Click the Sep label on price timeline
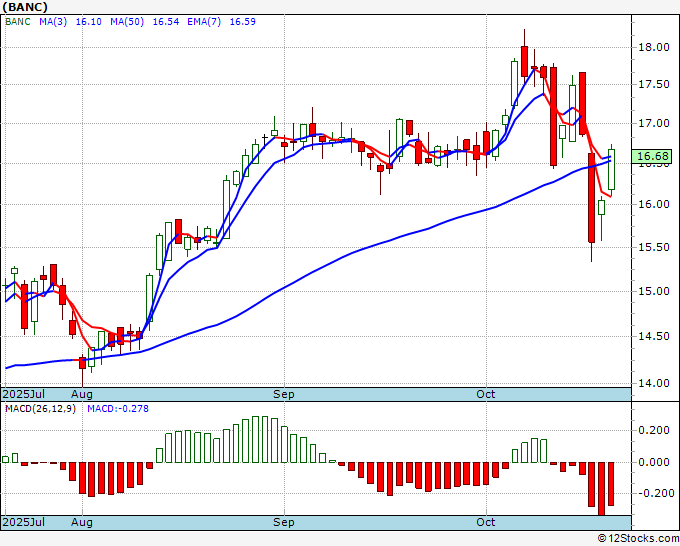This screenshot has height=546, width=680. 284,394
